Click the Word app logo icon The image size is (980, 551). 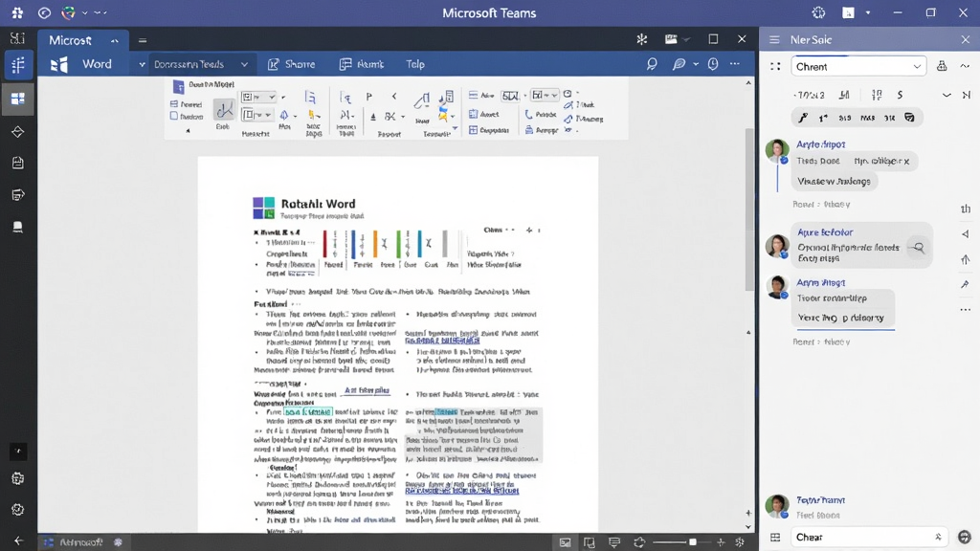point(59,64)
